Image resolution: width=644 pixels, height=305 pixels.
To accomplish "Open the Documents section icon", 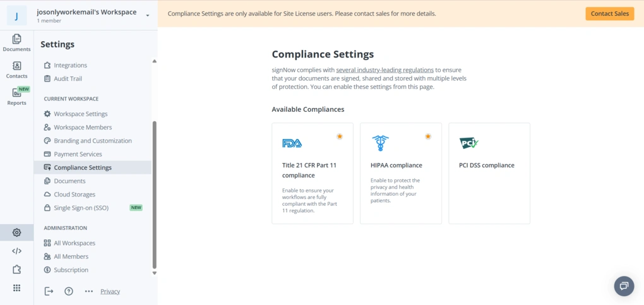I will coord(16,39).
